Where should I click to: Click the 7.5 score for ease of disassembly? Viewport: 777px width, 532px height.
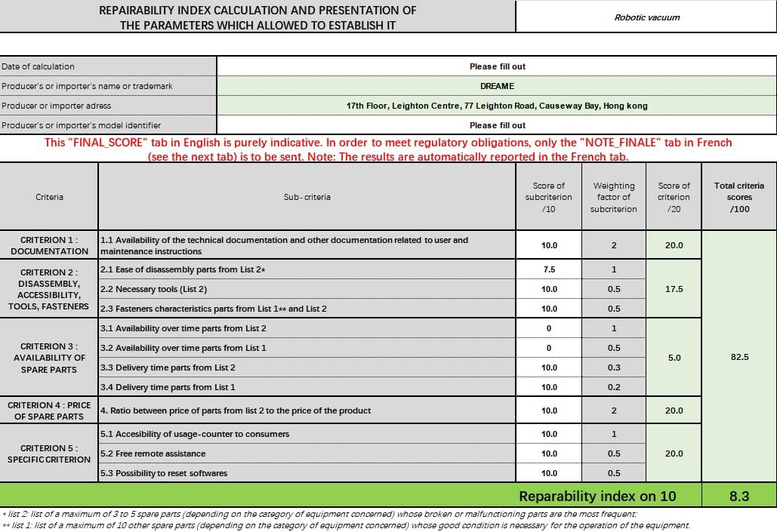pyautogui.click(x=549, y=269)
